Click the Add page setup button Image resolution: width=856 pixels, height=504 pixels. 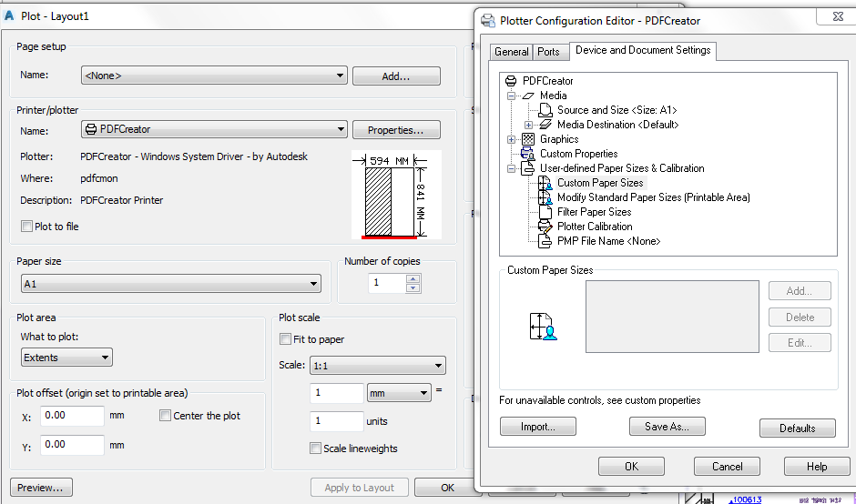pos(396,76)
